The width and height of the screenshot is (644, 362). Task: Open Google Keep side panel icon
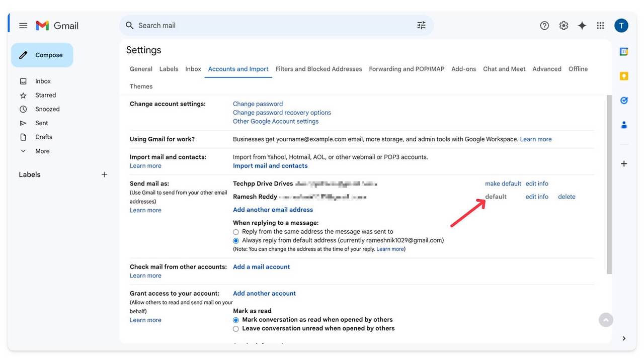(x=624, y=76)
